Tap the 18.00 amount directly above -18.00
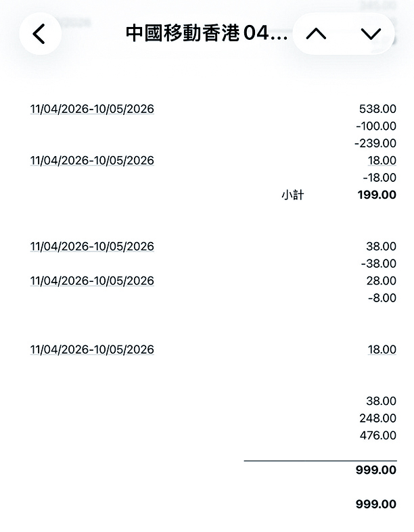Viewport: 414px width, 532px height. (x=383, y=160)
